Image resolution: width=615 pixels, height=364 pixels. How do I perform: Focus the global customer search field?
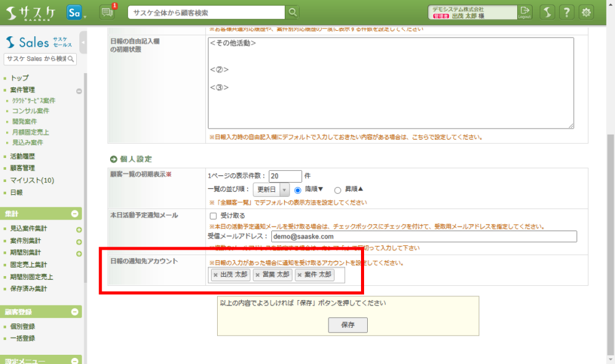pos(206,12)
